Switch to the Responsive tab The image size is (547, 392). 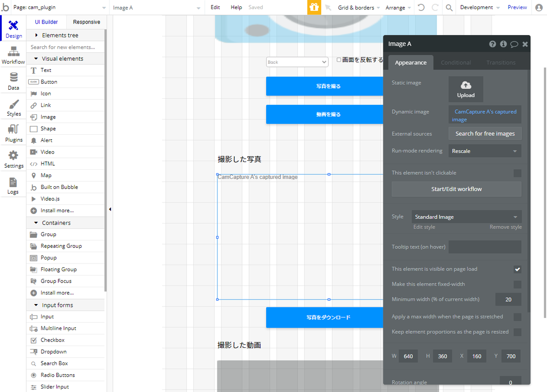87,22
